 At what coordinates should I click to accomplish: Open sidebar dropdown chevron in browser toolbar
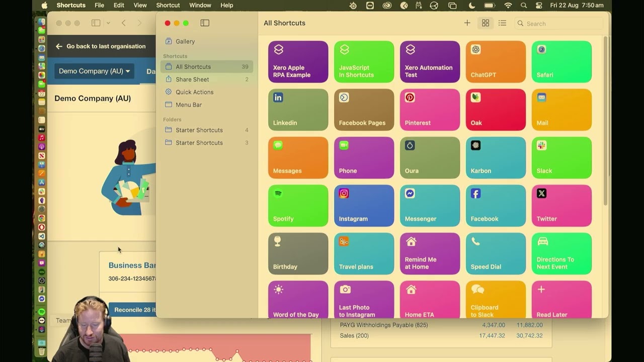(108, 23)
